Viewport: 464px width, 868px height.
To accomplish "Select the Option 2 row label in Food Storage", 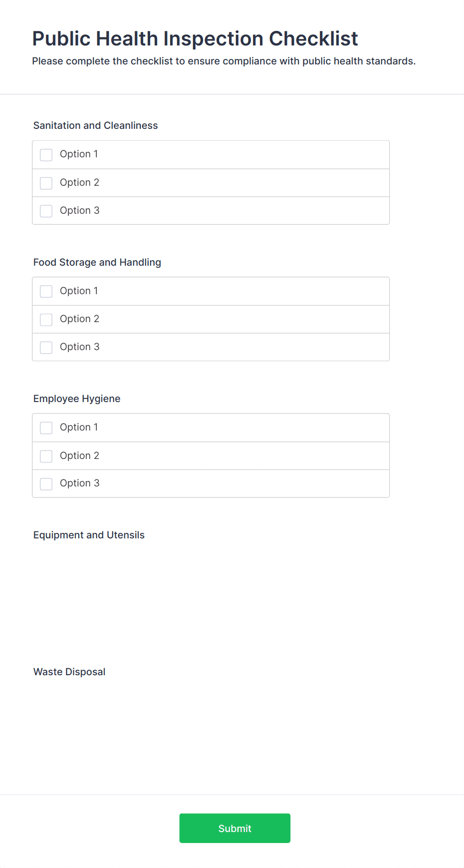I will [79, 319].
